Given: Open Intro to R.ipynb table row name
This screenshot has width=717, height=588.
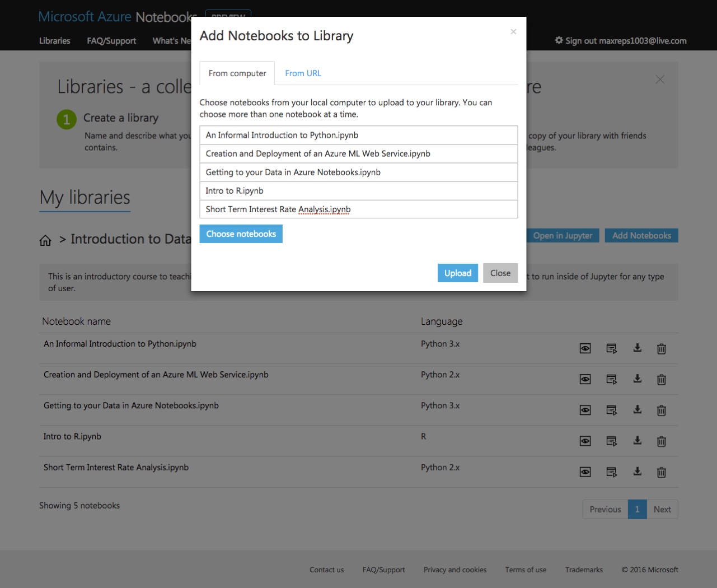Looking at the screenshot, I should click(x=72, y=436).
